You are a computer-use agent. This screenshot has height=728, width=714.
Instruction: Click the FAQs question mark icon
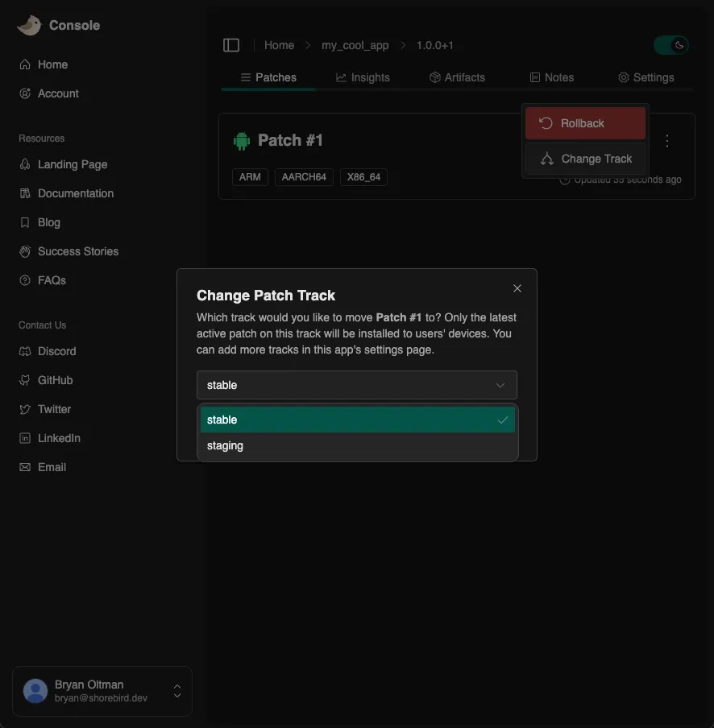[24, 280]
